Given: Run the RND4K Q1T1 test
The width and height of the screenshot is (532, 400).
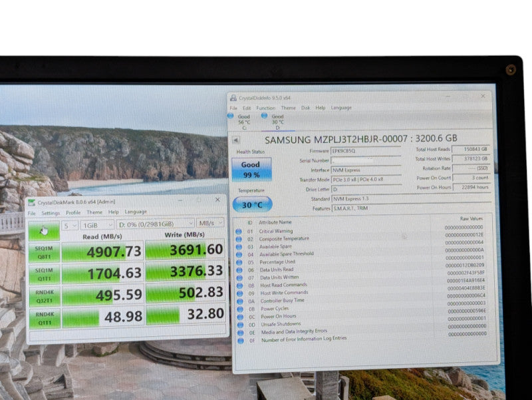Looking at the screenshot, I should (x=45, y=318).
